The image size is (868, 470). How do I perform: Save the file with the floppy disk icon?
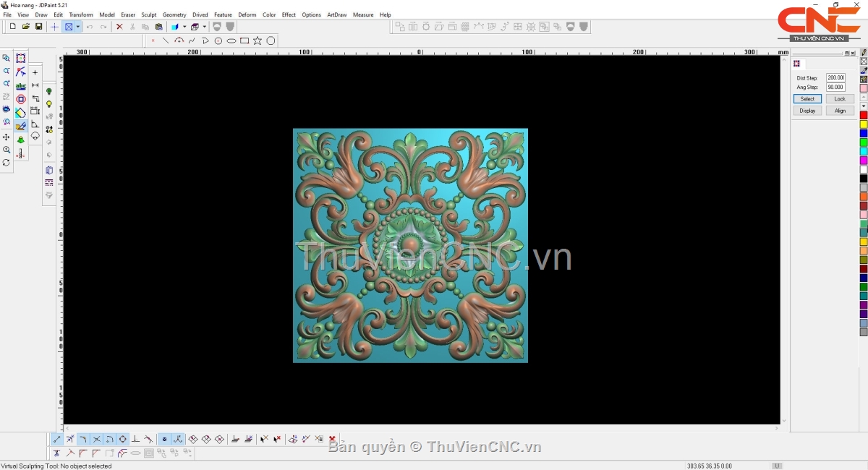[39, 27]
